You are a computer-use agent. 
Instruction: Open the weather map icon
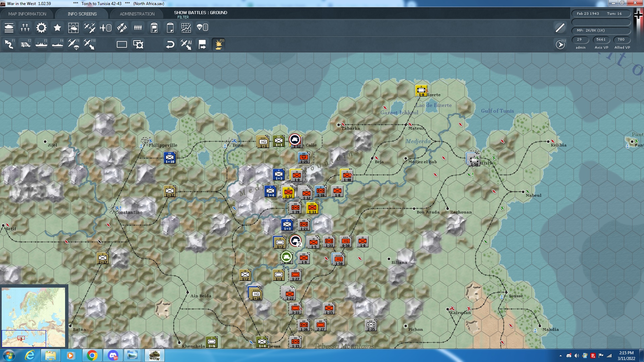click(x=73, y=27)
